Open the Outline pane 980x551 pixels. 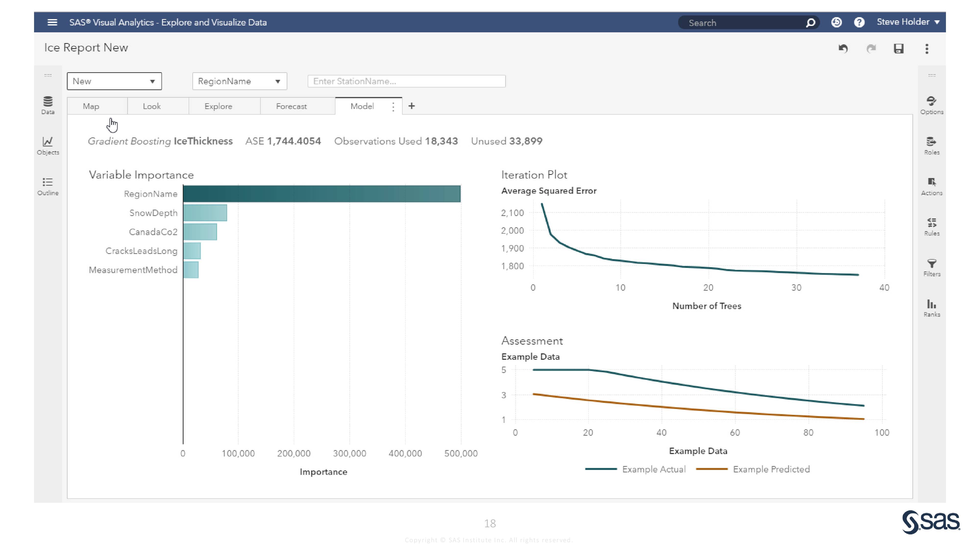click(x=48, y=186)
